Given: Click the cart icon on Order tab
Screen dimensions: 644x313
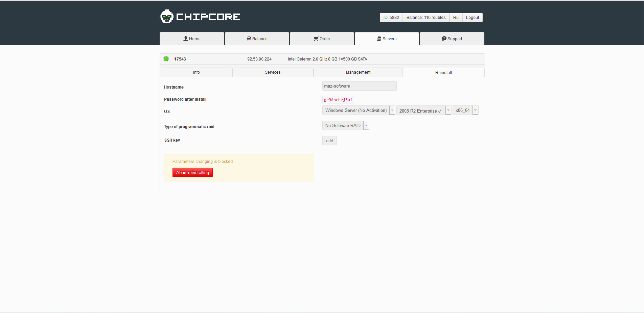Looking at the screenshot, I should pos(316,39).
